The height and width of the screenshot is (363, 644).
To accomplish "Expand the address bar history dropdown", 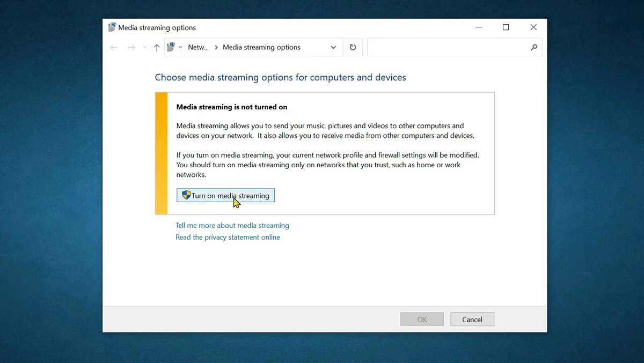I will pos(333,47).
